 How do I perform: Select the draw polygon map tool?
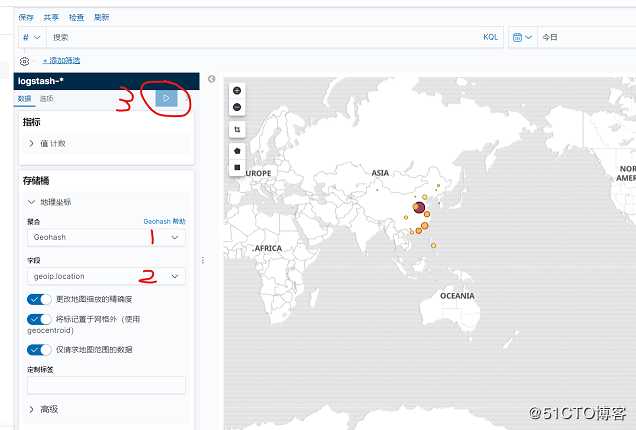point(237,151)
